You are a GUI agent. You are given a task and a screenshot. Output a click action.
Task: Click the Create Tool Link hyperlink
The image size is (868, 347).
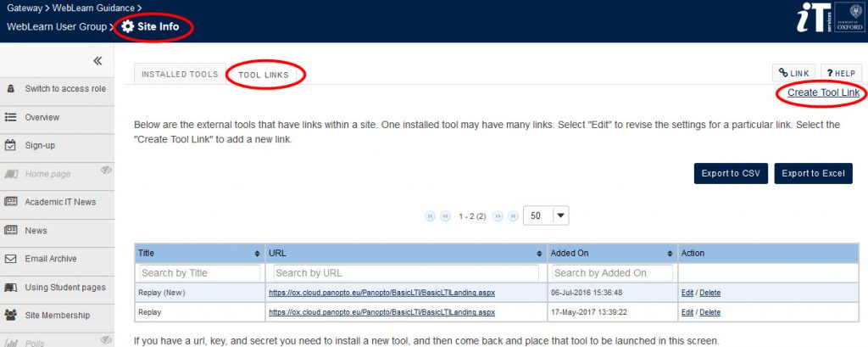(823, 92)
